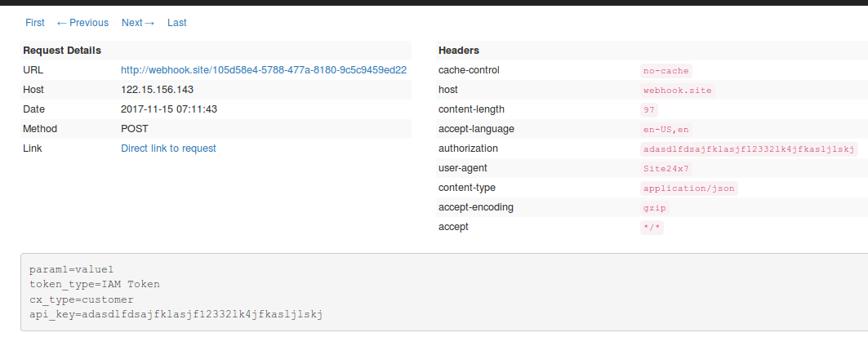The height and width of the screenshot is (337, 868).
Task: Go to the Next request
Action: click(138, 23)
